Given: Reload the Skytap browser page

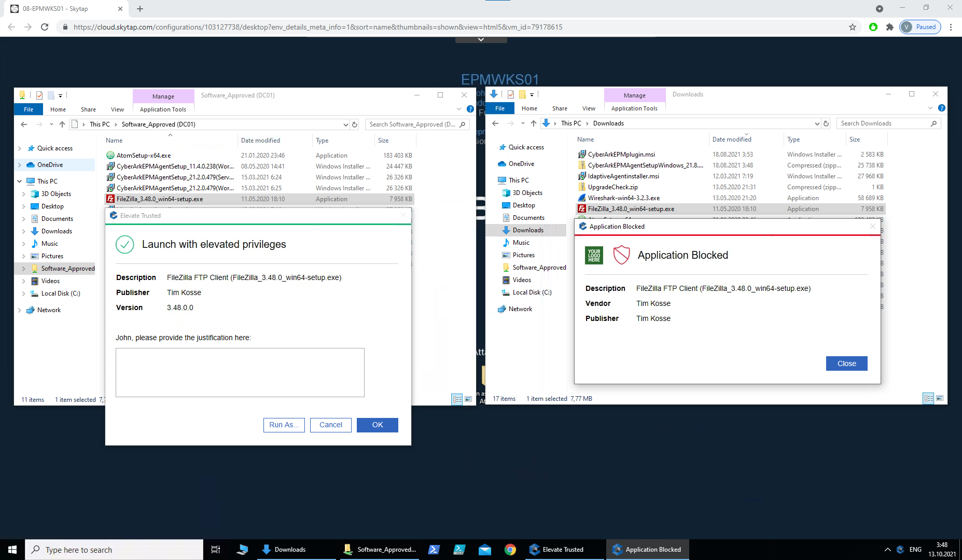Looking at the screenshot, I should click(x=45, y=27).
